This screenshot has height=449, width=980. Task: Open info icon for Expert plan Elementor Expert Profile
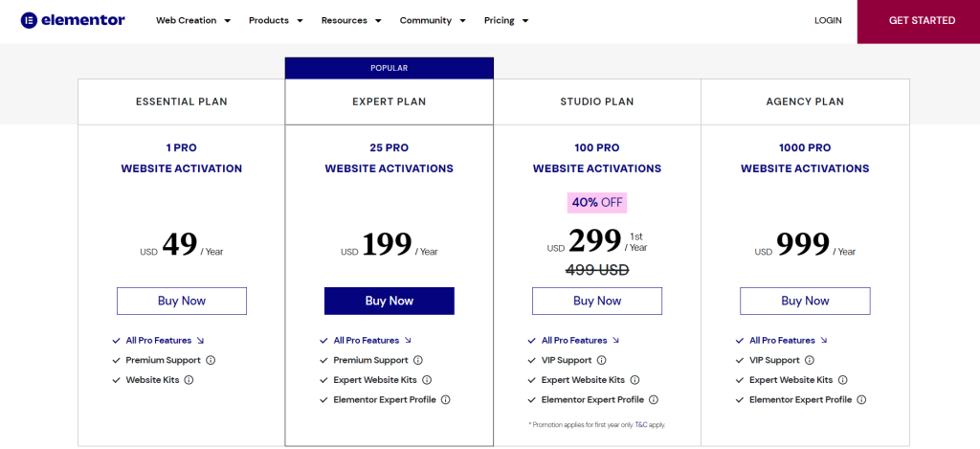click(x=446, y=399)
